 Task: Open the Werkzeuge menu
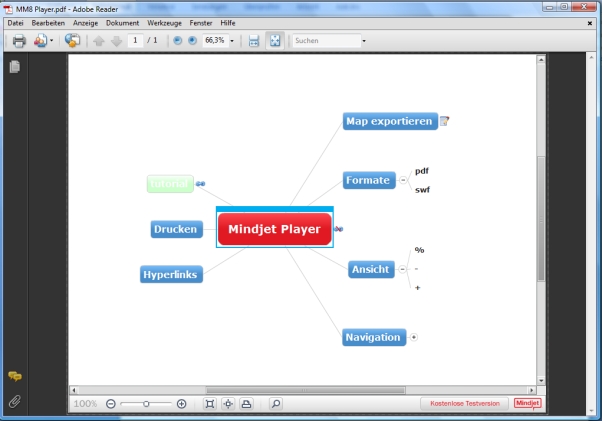164,23
